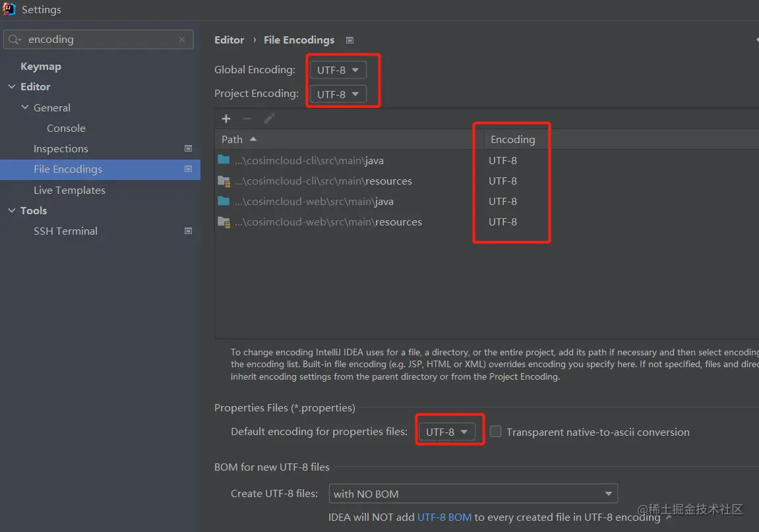Open the Inspections settings page

[61, 148]
